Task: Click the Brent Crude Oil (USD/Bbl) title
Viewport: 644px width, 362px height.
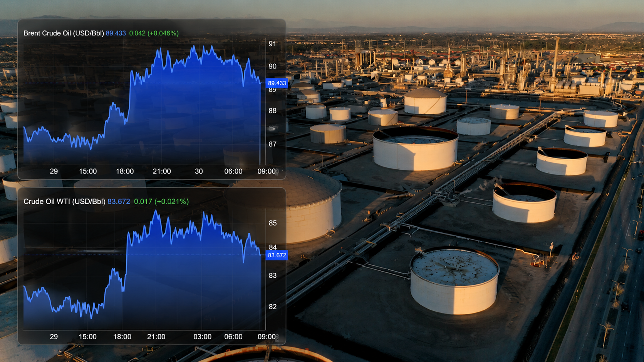Action: [x=64, y=33]
